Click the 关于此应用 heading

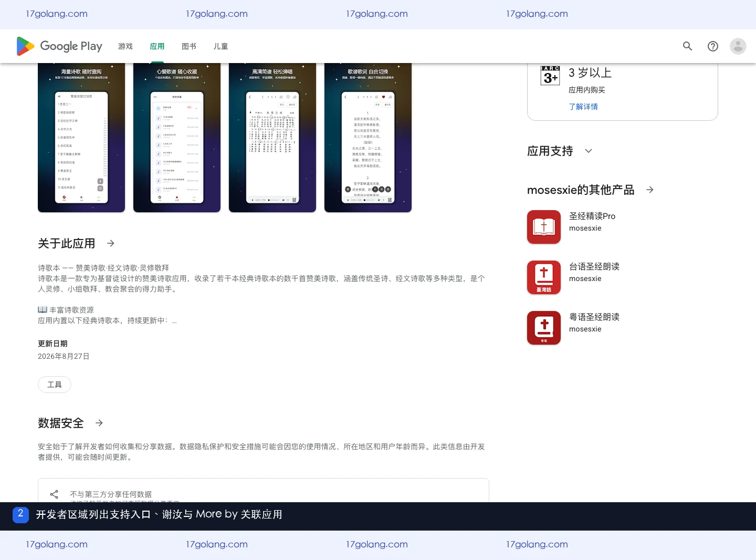67,243
